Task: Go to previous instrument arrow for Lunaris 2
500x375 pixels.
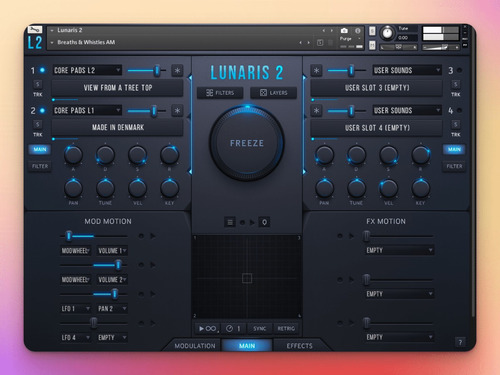Action: coord(323,30)
